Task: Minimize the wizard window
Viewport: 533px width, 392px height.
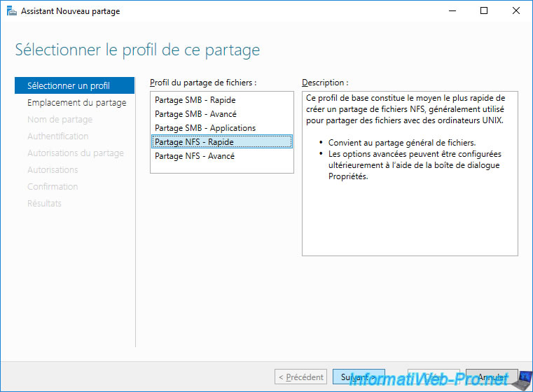Action: click(452, 11)
